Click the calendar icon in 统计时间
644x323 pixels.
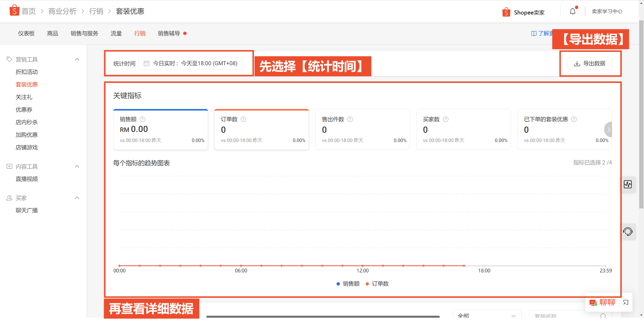point(147,63)
